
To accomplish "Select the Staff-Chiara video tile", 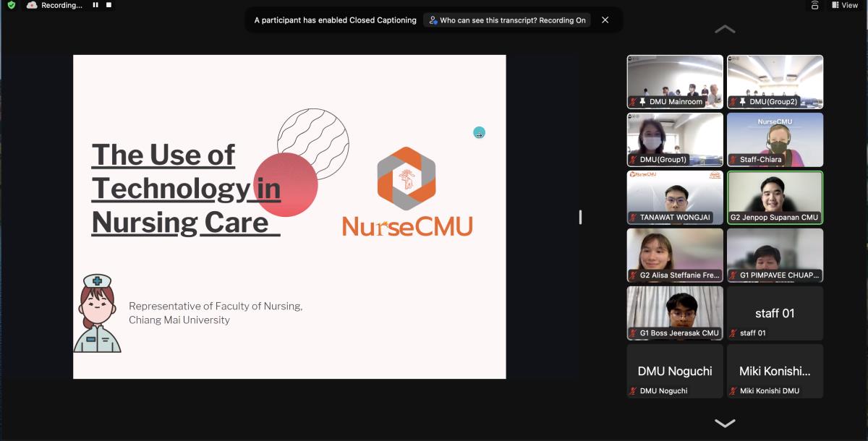I will (x=775, y=140).
